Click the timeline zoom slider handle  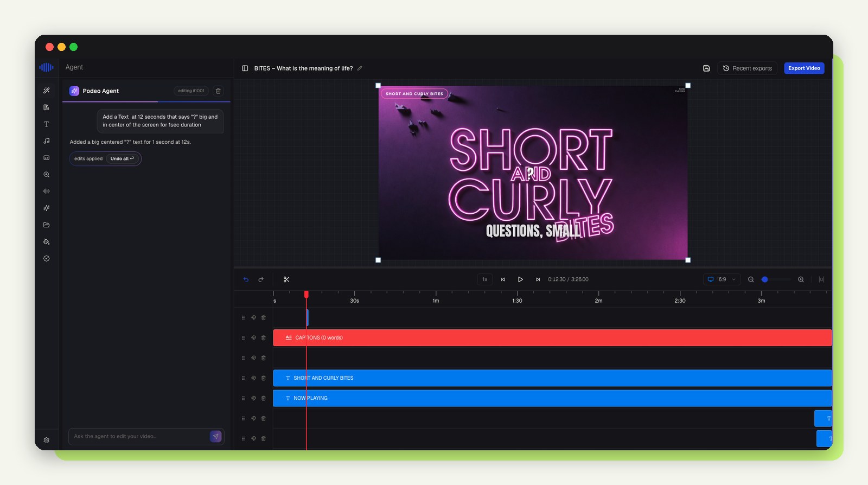pos(765,279)
